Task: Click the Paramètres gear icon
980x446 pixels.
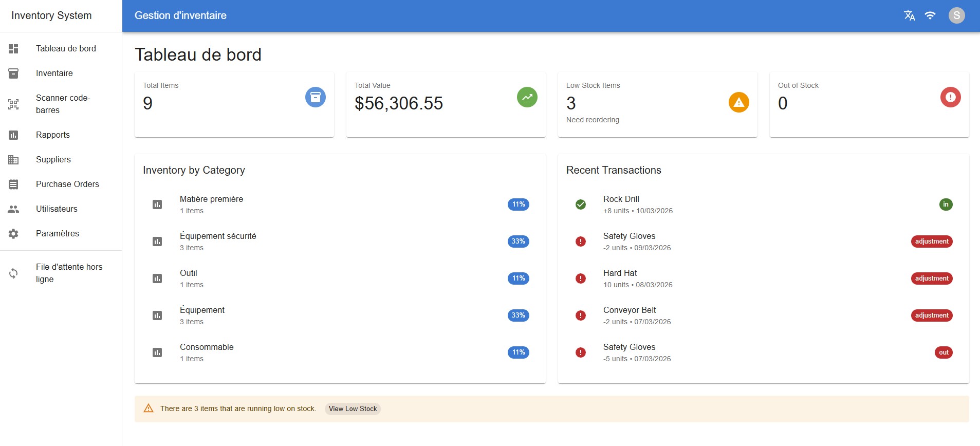Action: point(13,234)
